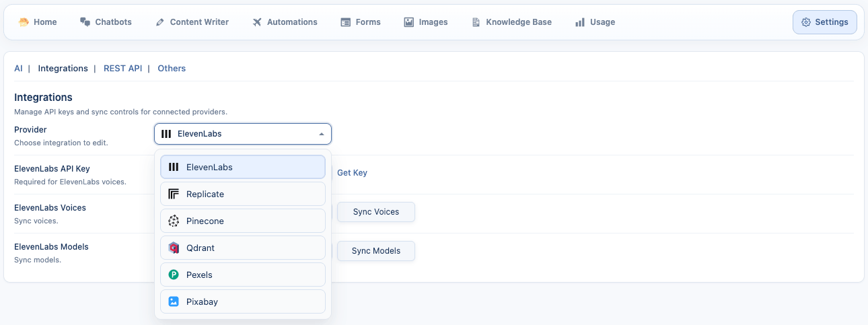Click the Content Writer pencil icon
This screenshot has height=325, width=868.
tap(160, 22)
